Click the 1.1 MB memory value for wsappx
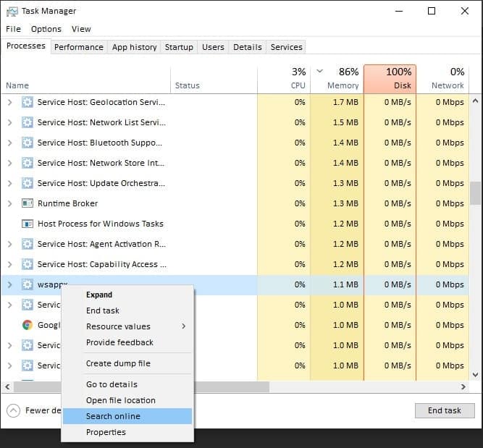This screenshot has height=448, width=483. [345, 285]
